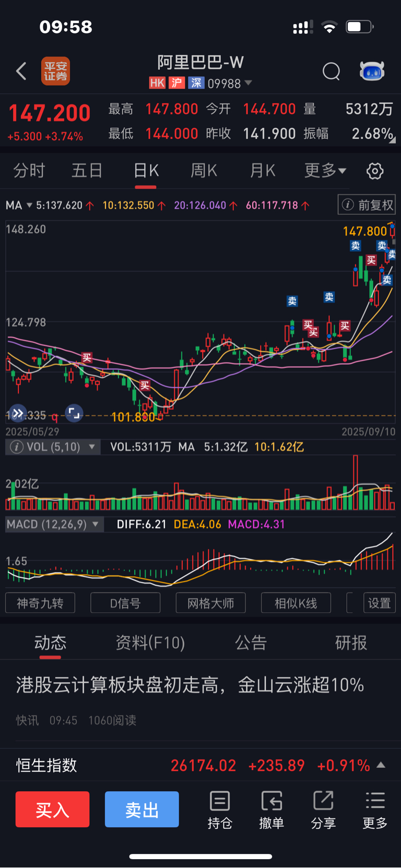Viewport: 401px width, 868px height.
Task: Tap the 沪 market badge
Action: point(176,83)
